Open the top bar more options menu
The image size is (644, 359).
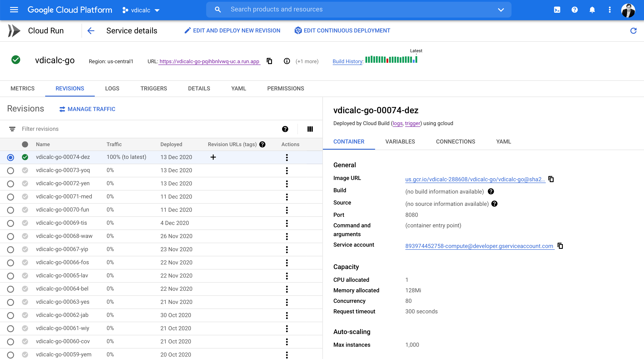pyautogui.click(x=610, y=10)
